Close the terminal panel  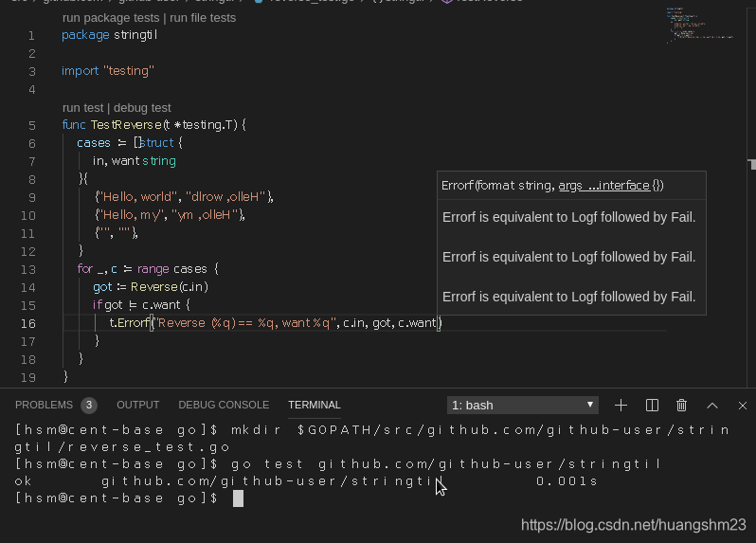pyautogui.click(x=743, y=406)
